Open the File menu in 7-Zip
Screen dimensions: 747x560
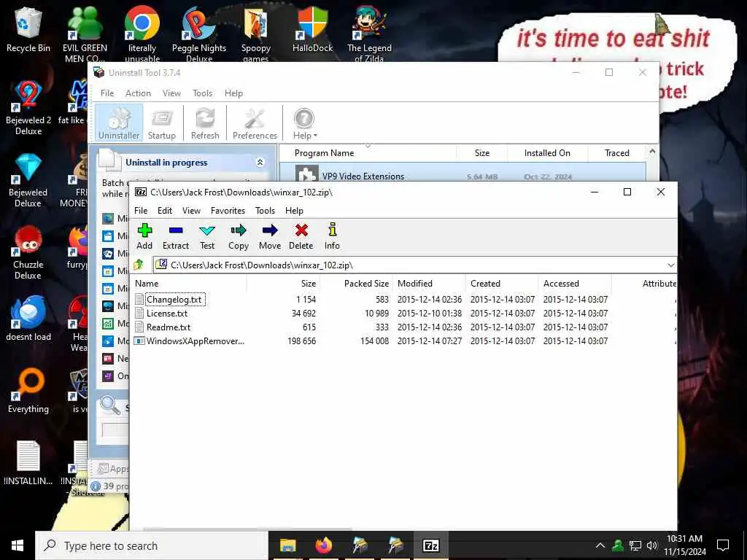click(x=141, y=211)
